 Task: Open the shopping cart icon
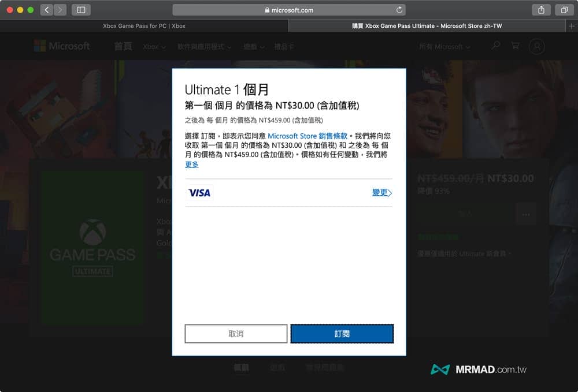click(x=516, y=46)
